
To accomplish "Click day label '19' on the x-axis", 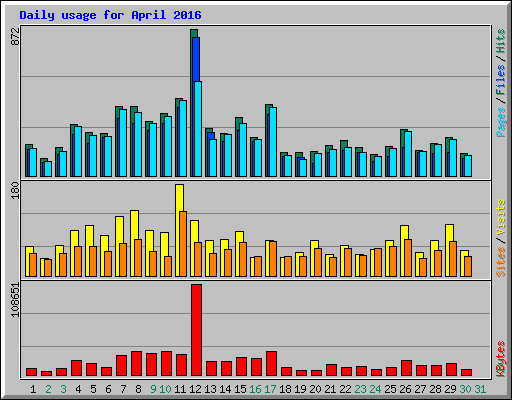I will (x=300, y=389).
